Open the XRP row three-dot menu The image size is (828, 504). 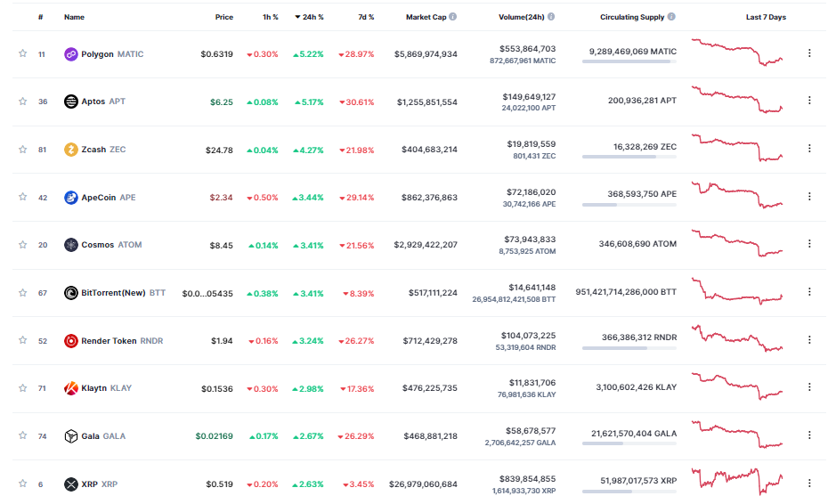click(x=809, y=483)
